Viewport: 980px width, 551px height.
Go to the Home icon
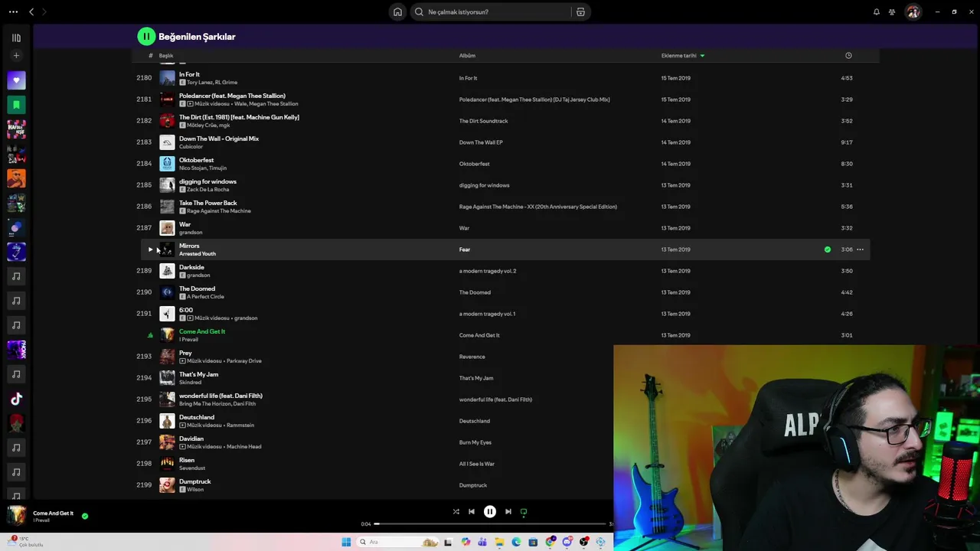point(397,11)
